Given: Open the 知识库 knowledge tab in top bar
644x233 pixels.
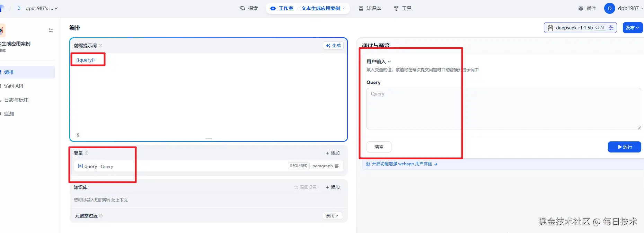Looking at the screenshot, I should pos(370,8).
